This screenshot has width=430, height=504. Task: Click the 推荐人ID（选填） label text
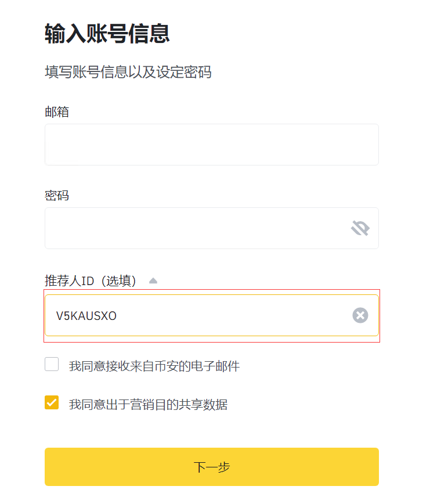91,281
